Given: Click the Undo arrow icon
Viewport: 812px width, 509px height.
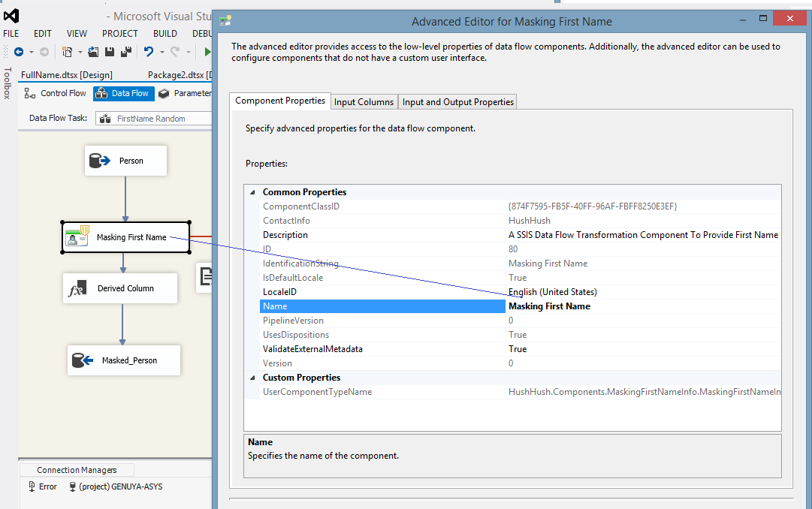Looking at the screenshot, I should click(149, 52).
